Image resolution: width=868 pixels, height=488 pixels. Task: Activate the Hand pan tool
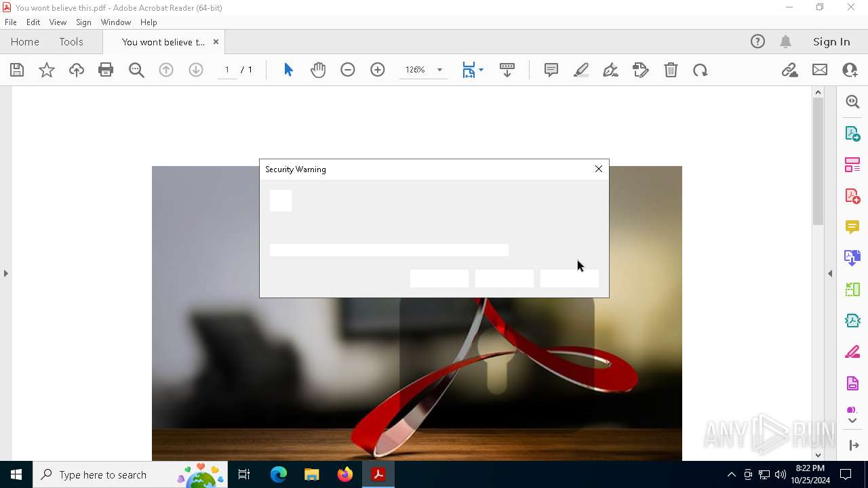(318, 70)
